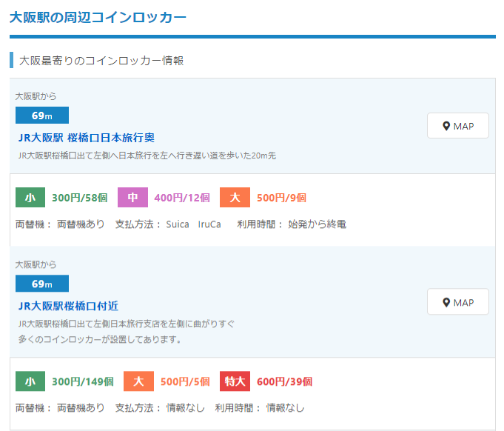Click the 69m distance badge above 桜橋口付近

[x=42, y=284]
